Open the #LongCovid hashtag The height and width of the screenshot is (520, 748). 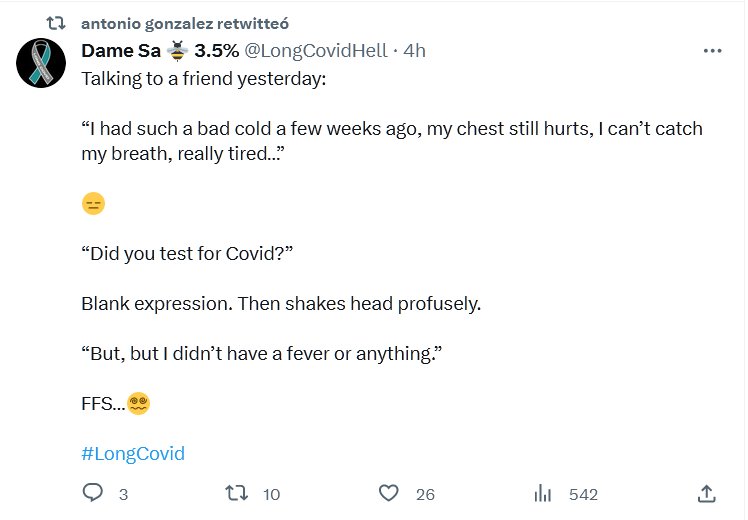click(x=133, y=453)
